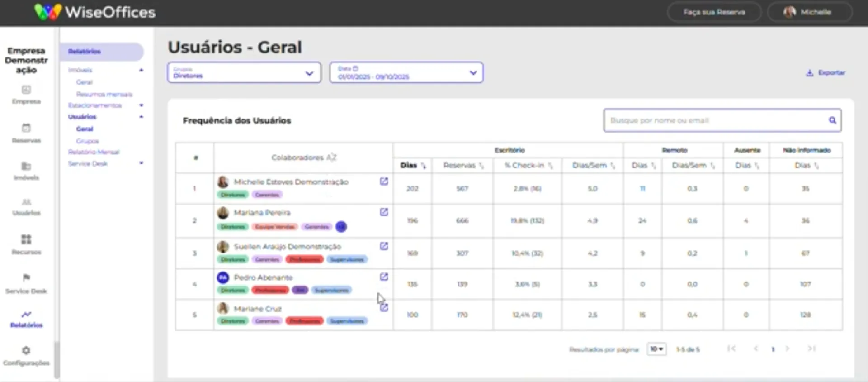Change results per page dropdown
This screenshot has width=868, height=382.
tap(657, 349)
